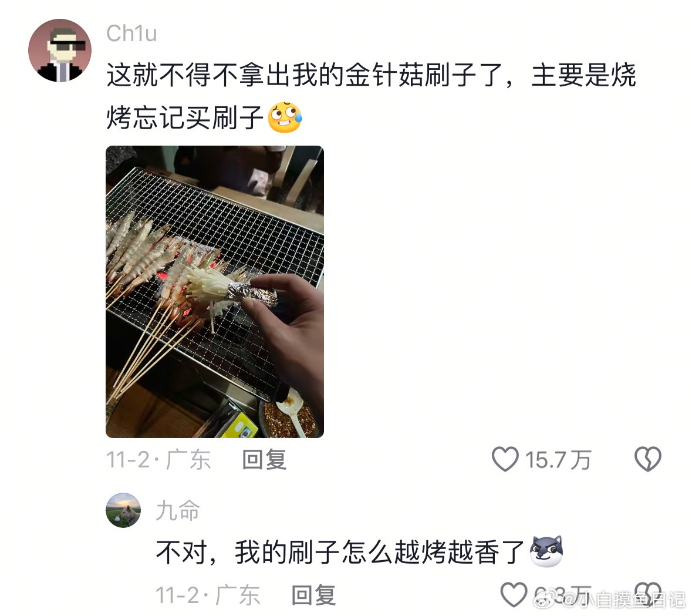Viewport: 692px width, 616px height.
Task: Click 回复 under Ch1u's comment
Action: click(x=264, y=460)
